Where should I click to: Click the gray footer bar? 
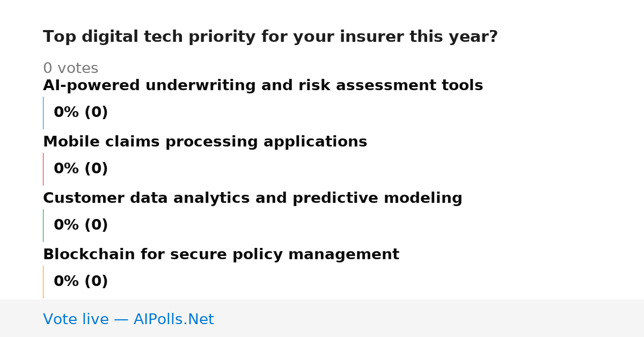(x=322, y=318)
